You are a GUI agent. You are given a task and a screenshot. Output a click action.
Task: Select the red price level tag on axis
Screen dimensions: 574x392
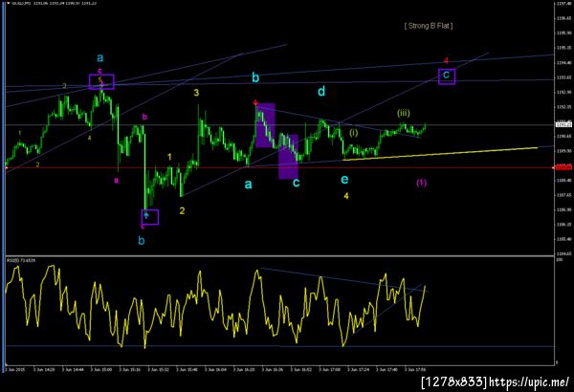[x=563, y=167]
